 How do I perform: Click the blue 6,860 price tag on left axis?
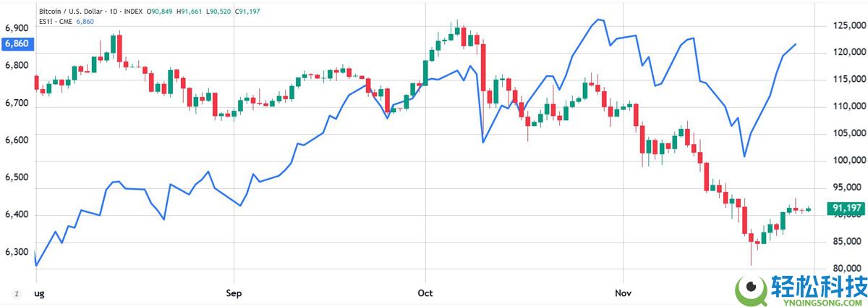(16, 43)
